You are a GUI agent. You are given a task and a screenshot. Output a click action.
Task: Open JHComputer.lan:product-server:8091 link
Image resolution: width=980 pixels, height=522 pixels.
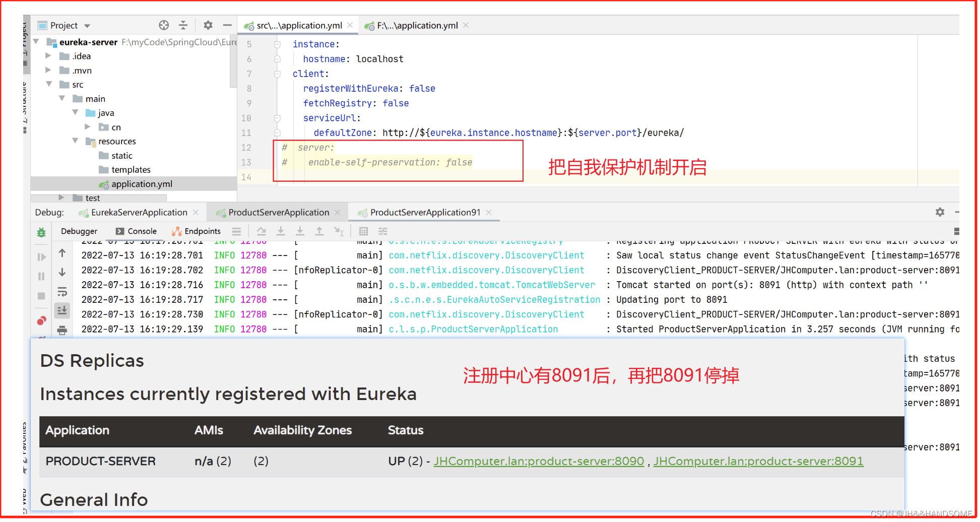pyautogui.click(x=758, y=461)
